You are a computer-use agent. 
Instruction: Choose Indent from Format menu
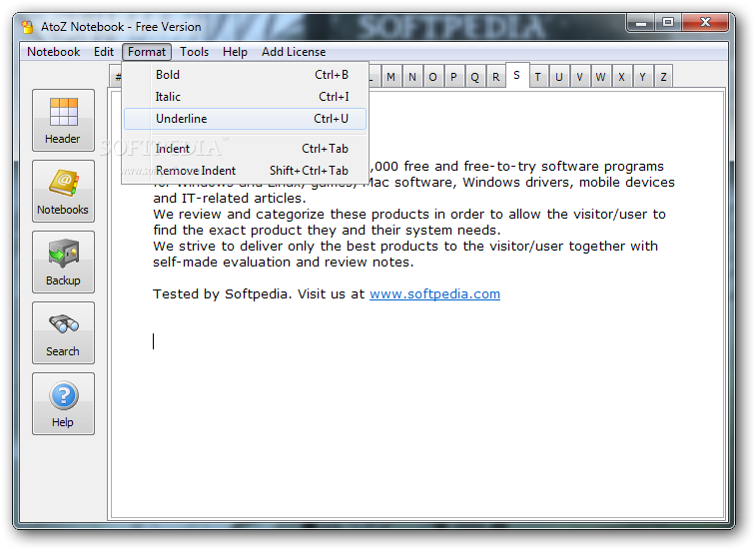[x=245, y=149]
